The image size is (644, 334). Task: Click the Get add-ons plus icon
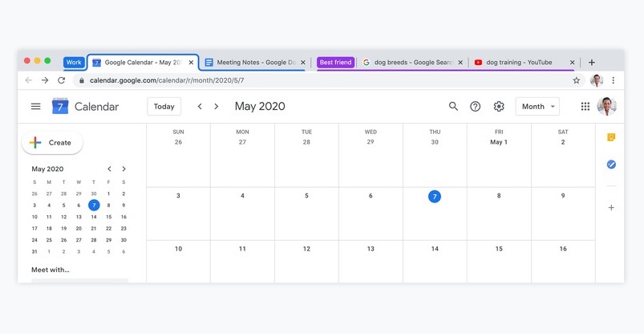click(611, 207)
